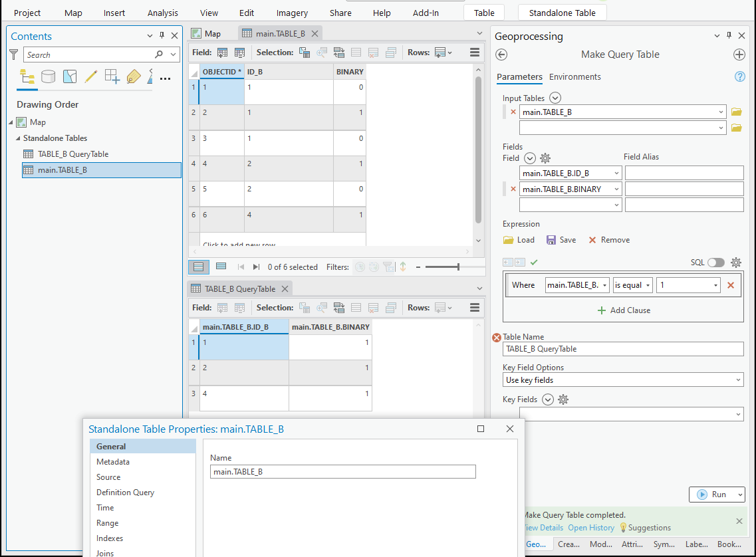Screen dimensions: 756x557
Task: Enable SQL mode for the expression
Action: click(716, 263)
